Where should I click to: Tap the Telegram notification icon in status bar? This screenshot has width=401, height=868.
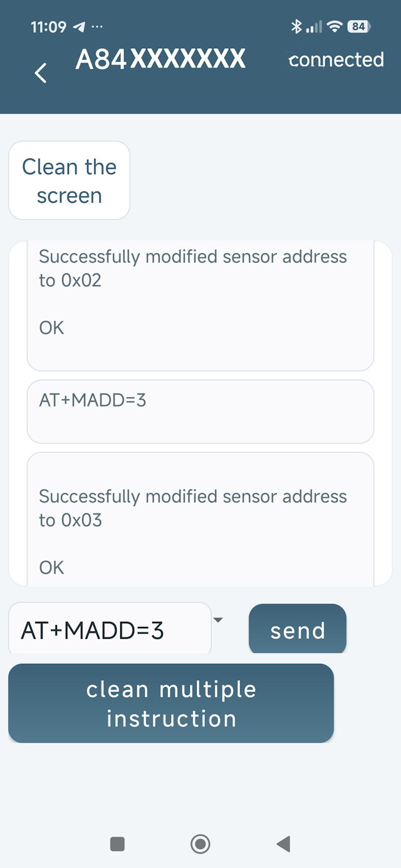79,27
